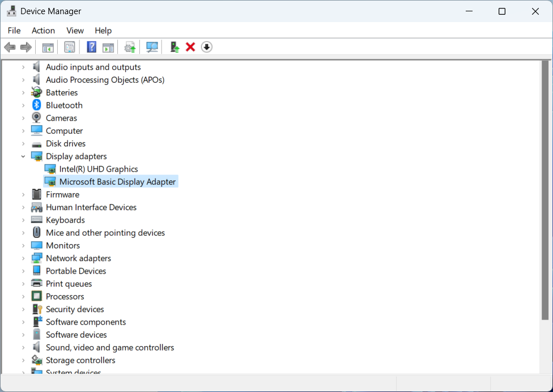Click the gear with green arrow toolbar icon

click(130, 47)
